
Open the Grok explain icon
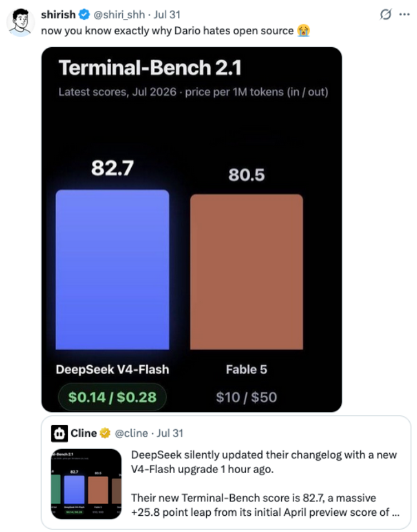pyautogui.click(x=385, y=14)
